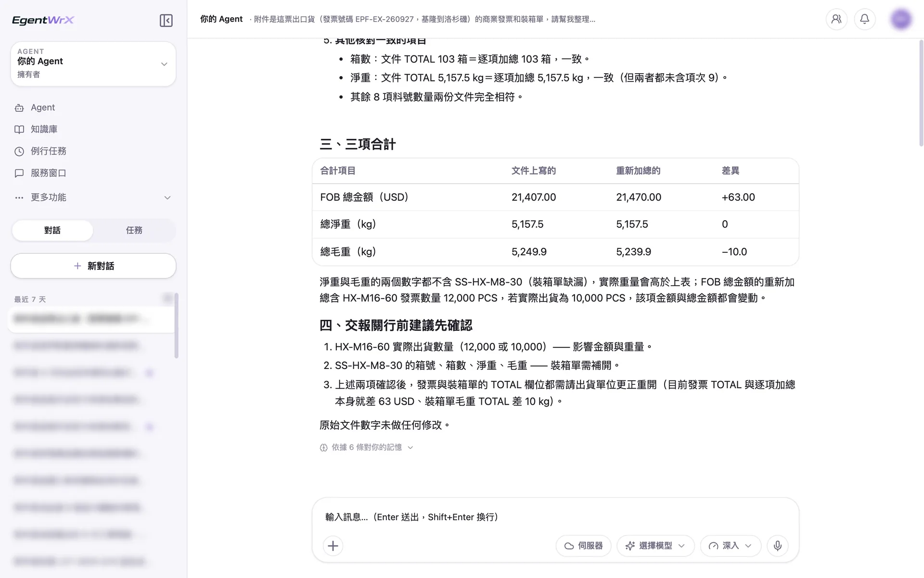Click the 差異 column header
This screenshot has width=924, height=578.
(731, 171)
